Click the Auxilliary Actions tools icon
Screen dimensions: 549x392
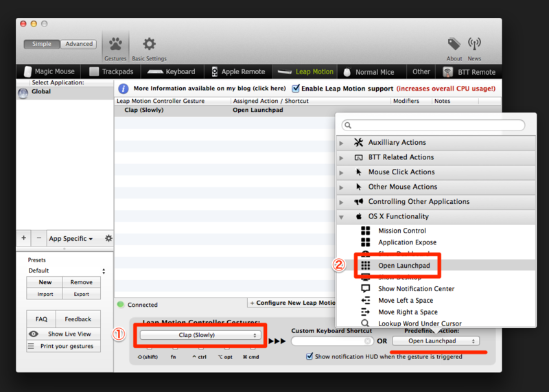358,142
